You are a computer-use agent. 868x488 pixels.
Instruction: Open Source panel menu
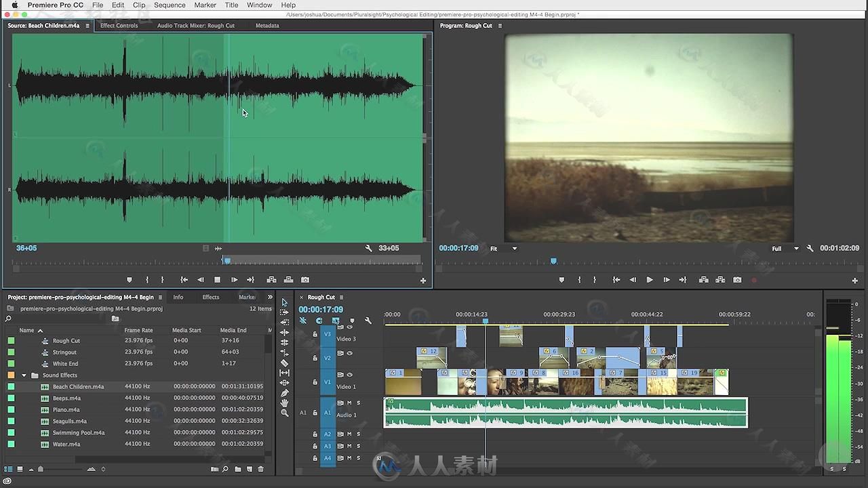pyautogui.click(x=87, y=26)
